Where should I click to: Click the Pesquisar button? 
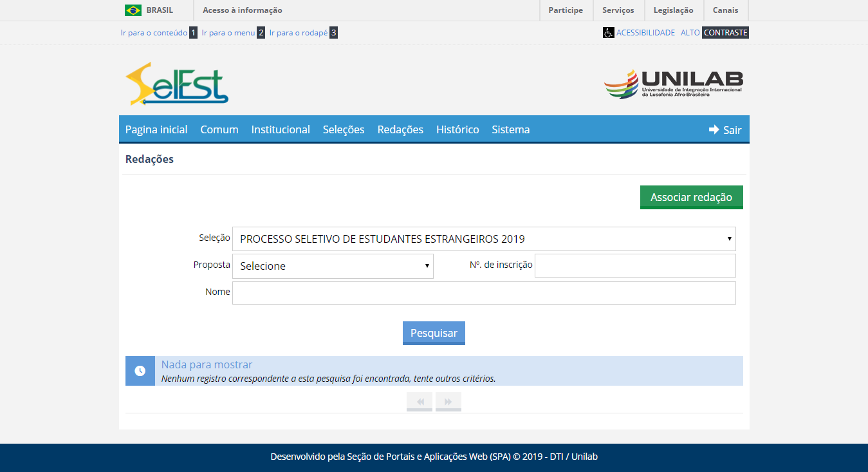(434, 333)
